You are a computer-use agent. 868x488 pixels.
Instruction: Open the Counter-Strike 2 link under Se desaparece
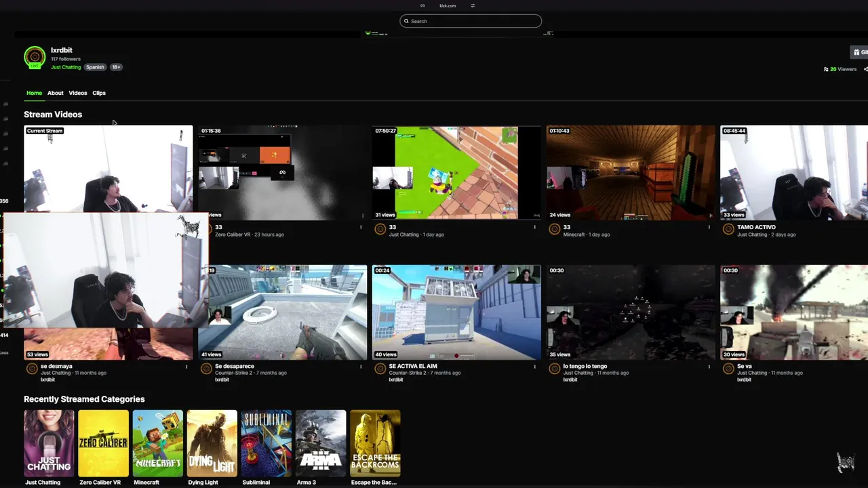(x=233, y=373)
